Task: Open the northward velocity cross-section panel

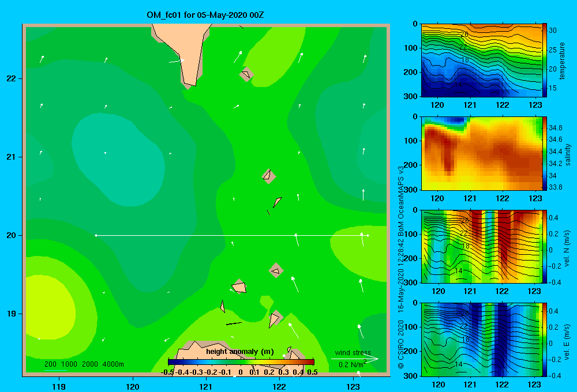Action: point(481,246)
